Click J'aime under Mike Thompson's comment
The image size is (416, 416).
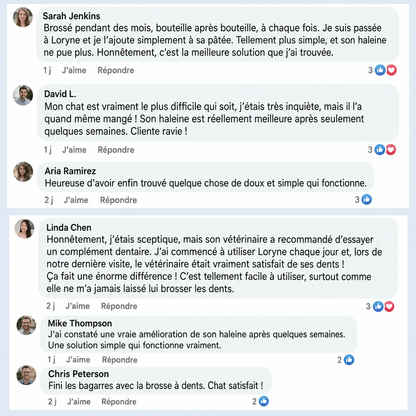(x=78, y=360)
